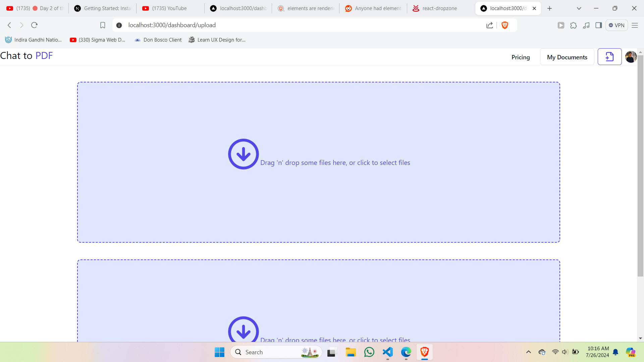Expand the tab search dropdown arrow
Screen dimensions: 644x362
(x=579, y=8)
